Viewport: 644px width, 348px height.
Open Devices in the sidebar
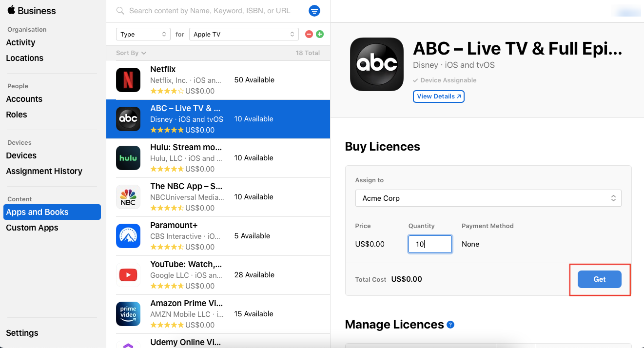point(21,155)
